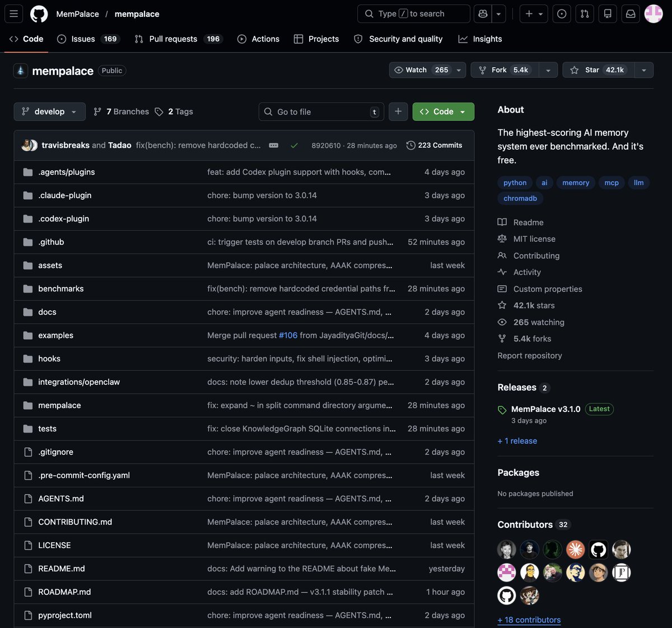Viewport: 672px width, 628px height.
Task: Open the chromadb topic tag
Action: (520, 198)
